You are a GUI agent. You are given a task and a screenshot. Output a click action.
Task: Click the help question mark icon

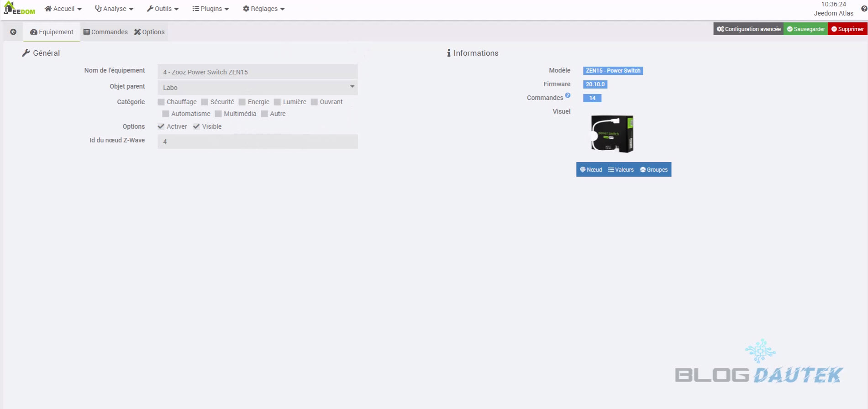tap(864, 9)
